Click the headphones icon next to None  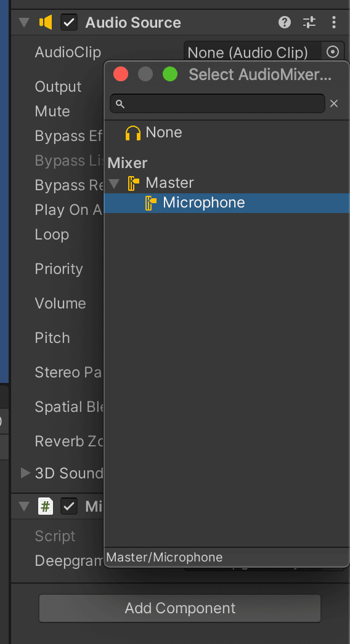(133, 132)
